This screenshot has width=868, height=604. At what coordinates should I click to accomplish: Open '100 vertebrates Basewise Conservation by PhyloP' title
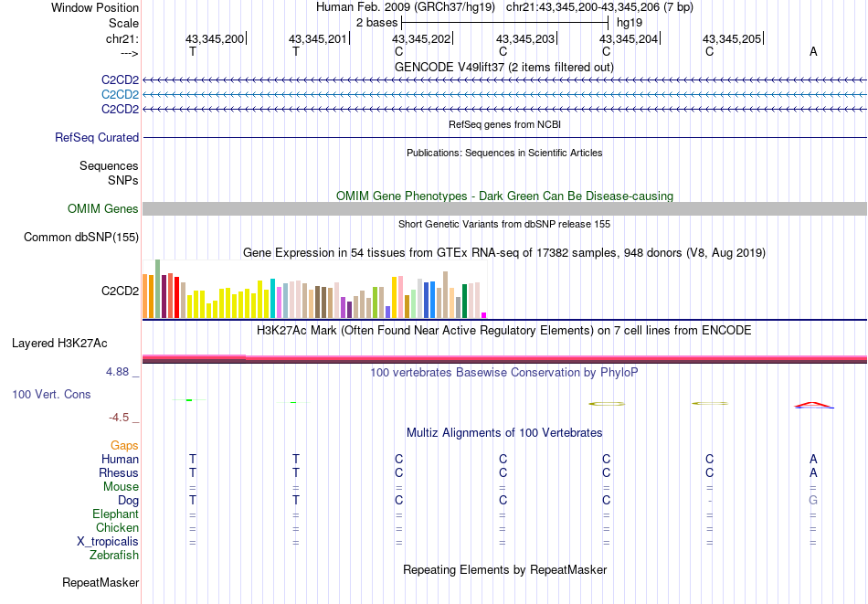click(x=504, y=373)
